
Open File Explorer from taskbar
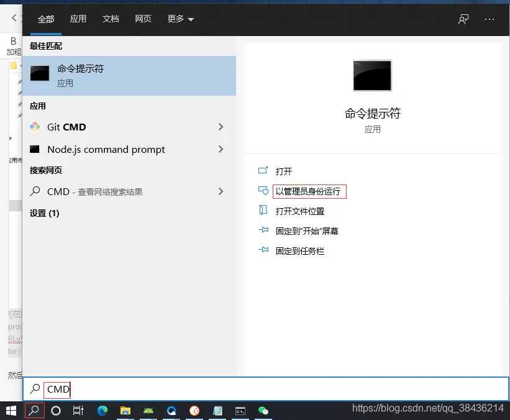coord(125,411)
